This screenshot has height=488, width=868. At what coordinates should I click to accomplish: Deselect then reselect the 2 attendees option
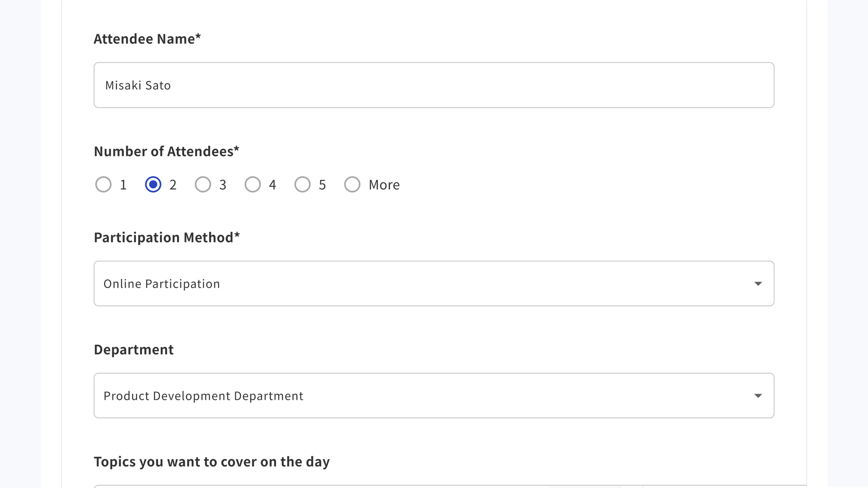click(153, 184)
